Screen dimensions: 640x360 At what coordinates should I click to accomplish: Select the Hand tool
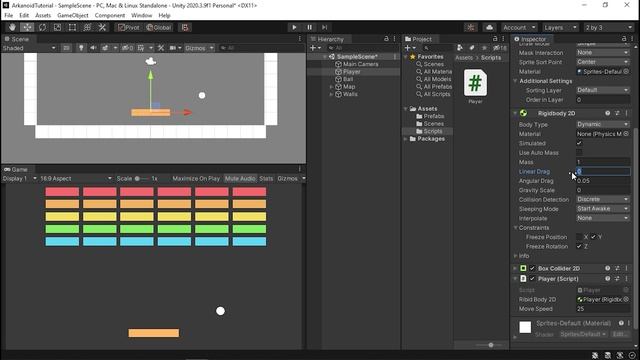pyautogui.click(x=12, y=27)
